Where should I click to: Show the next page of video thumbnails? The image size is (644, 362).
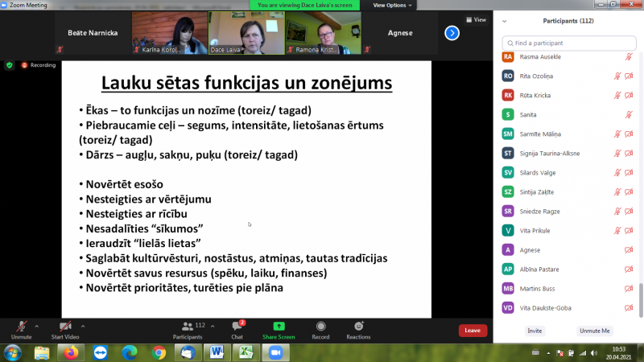click(x=452, y=33)
